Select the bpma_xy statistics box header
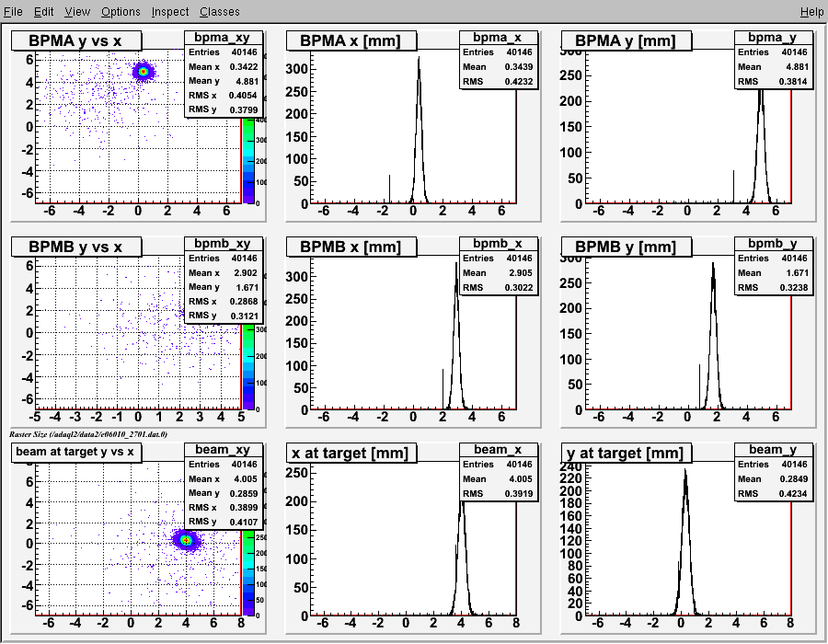 (x=223, y=38)
